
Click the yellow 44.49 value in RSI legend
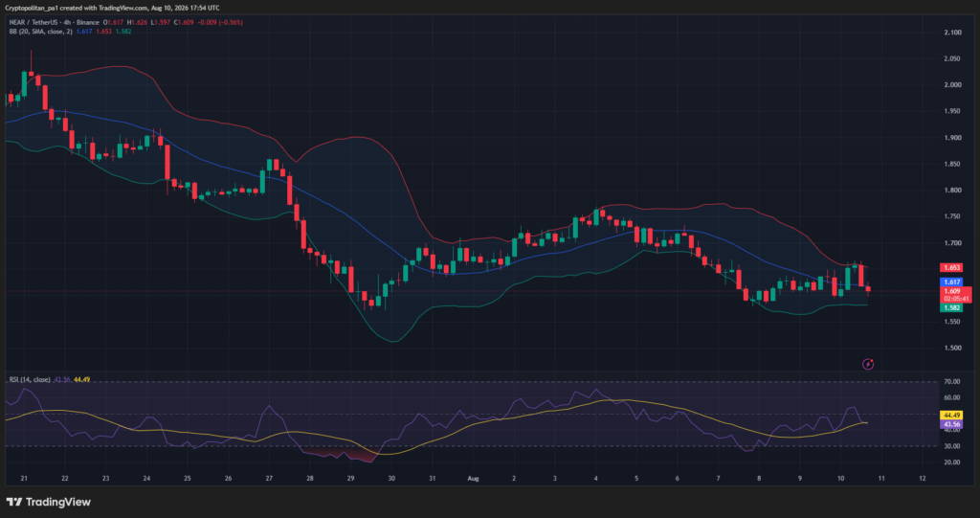(x=82, y=380)
